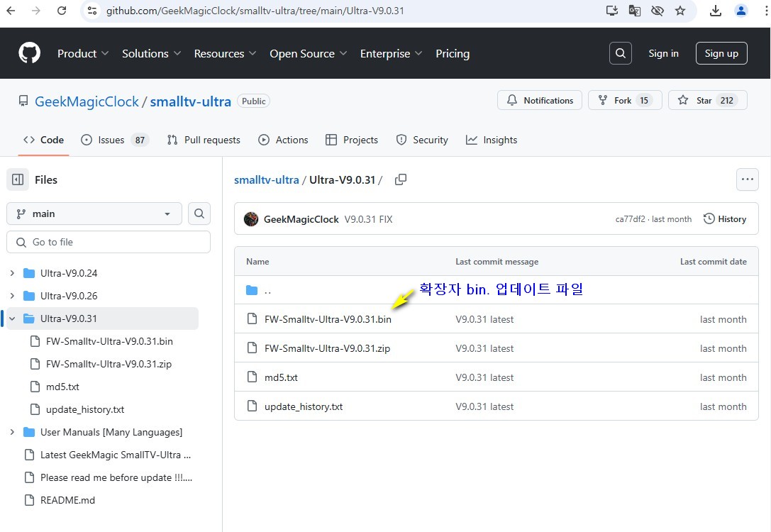
Task: Open the Open Source dropdown menu
Action: click(309, 53)
